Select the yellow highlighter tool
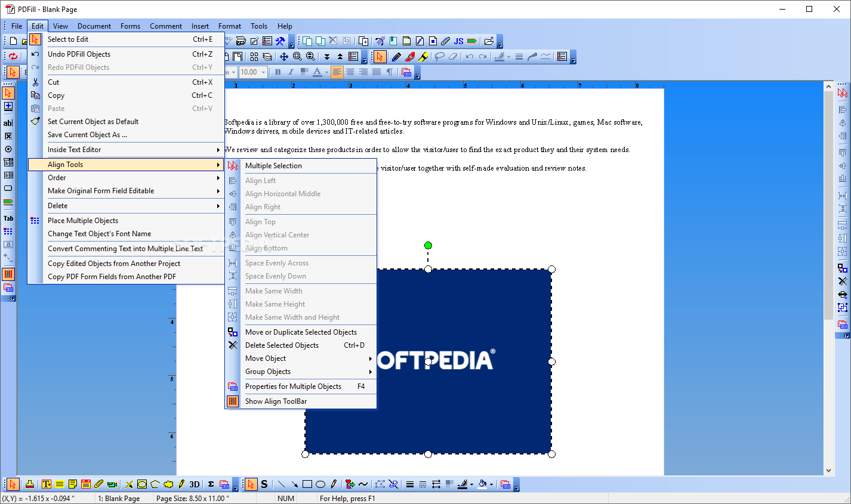Screen dimensions: 851x504 coord(423,57)
